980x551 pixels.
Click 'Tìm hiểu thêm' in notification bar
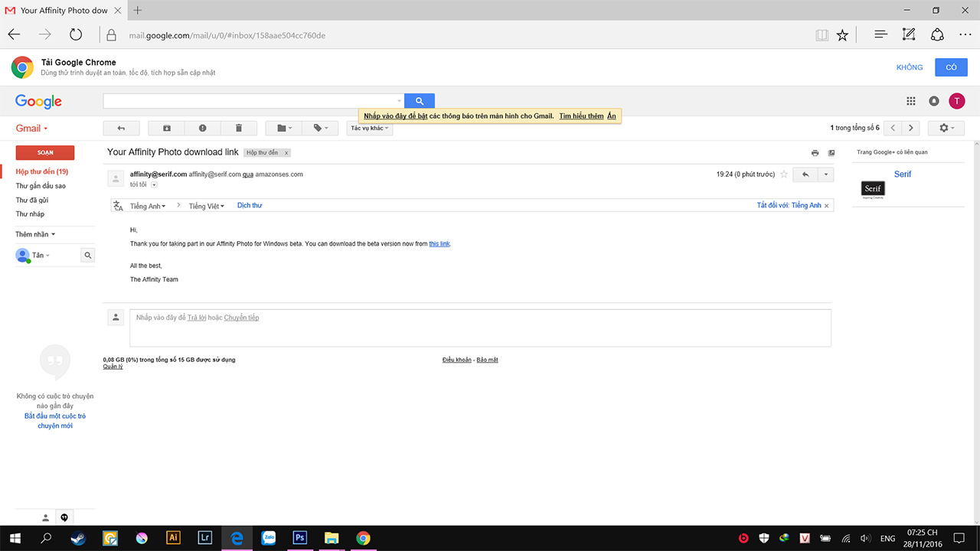pyautogui.click(x=581, y=116)
